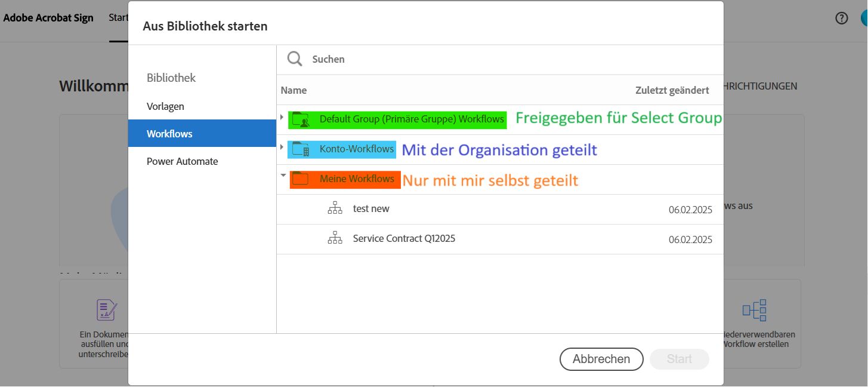Click the Abbrechen button
This screenshot has width=868, height=387.
601,359
